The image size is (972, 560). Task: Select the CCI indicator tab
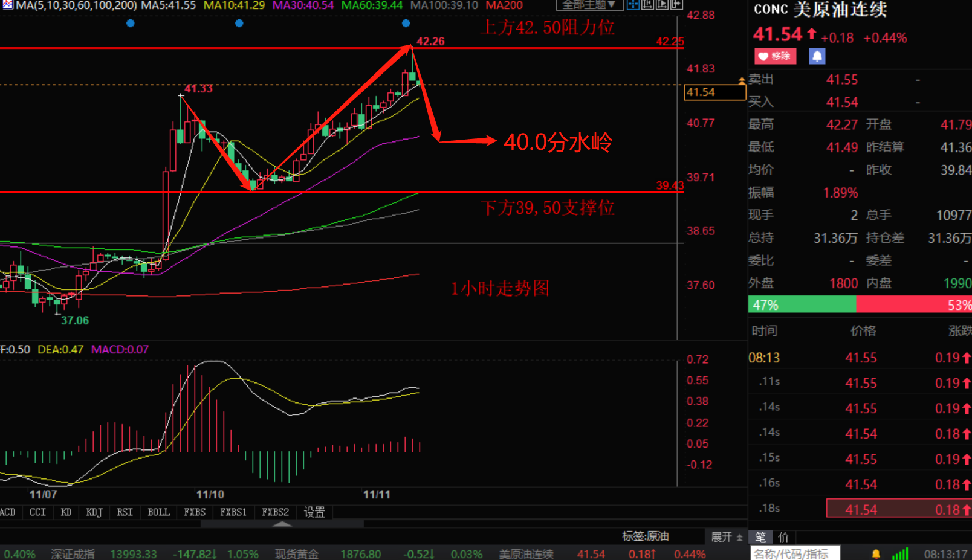pos(37,512)
